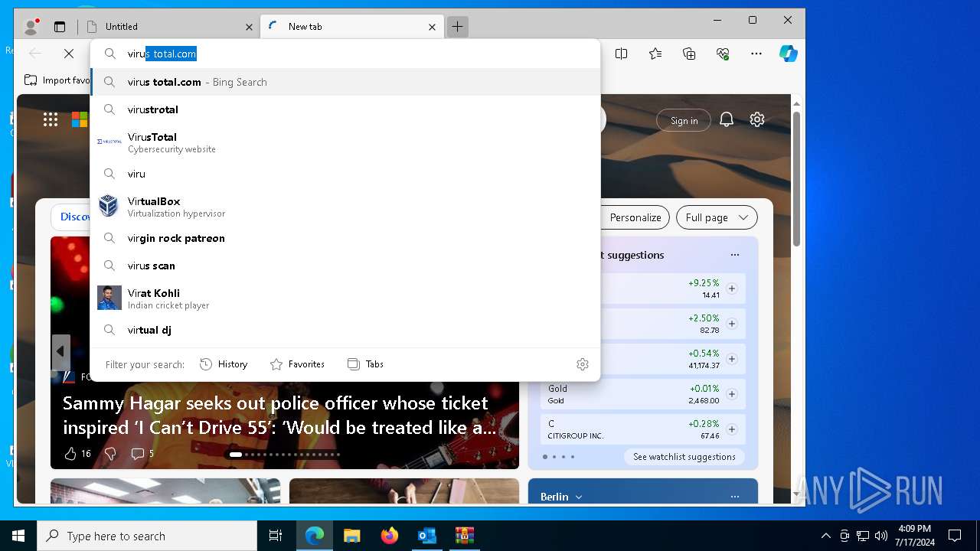Dislike the Sammy Hagar article
Image resolution: width=980 pixels, height=551 pixels.
(110, 454)
